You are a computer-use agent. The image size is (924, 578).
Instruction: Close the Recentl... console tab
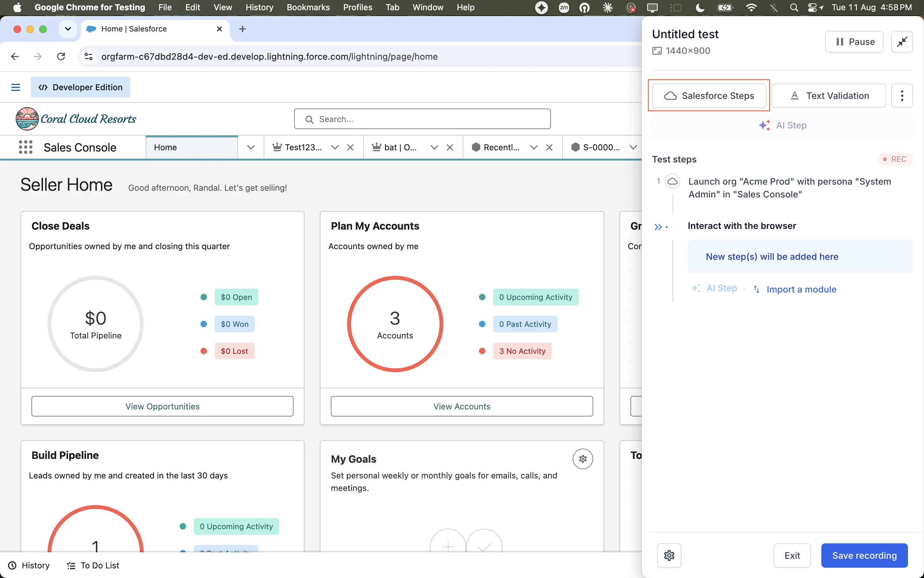point(549,148)
